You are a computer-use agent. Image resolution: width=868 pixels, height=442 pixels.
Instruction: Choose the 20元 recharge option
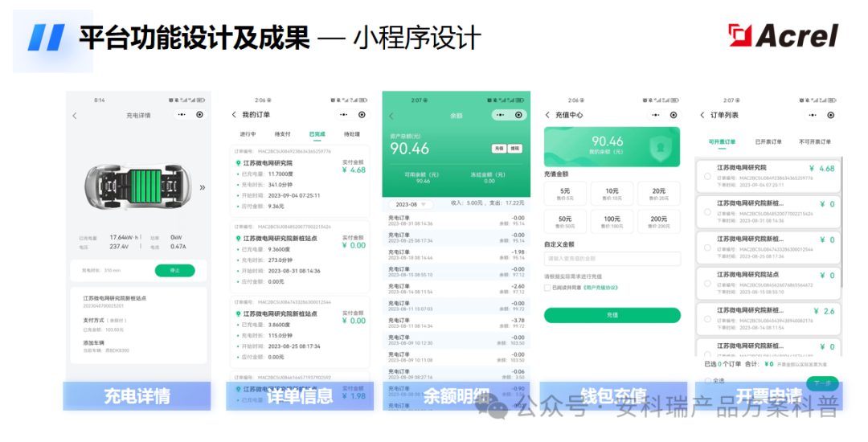click(x=659, y=194)
